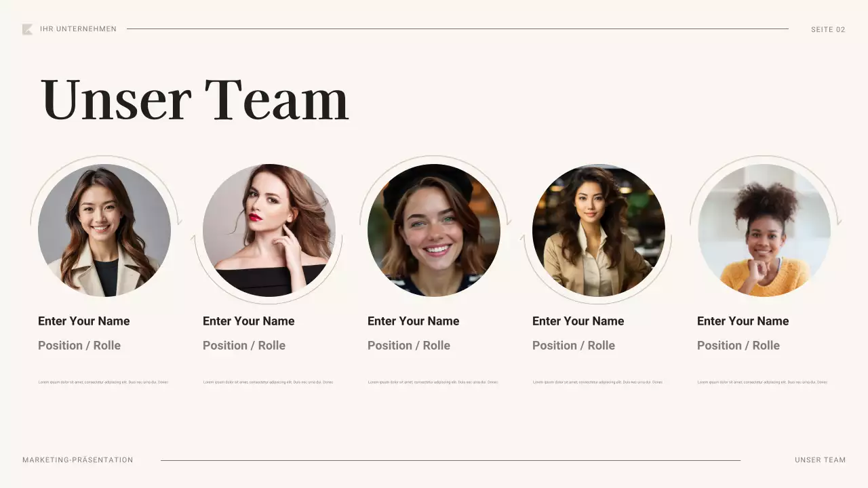Select the Lorem ipsum text under the fourth member
Image resolution: width=868 pixels, height=488 pixels.
(x=597, y=382)
